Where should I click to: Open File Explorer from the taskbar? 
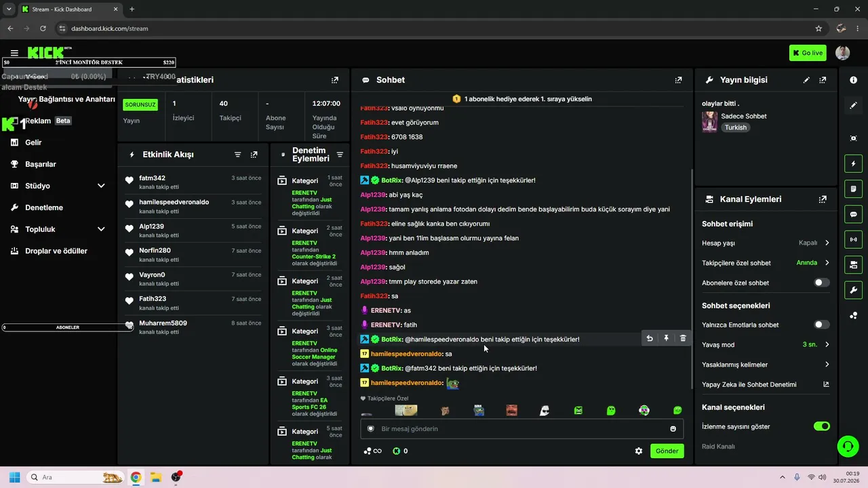[155, 477]
